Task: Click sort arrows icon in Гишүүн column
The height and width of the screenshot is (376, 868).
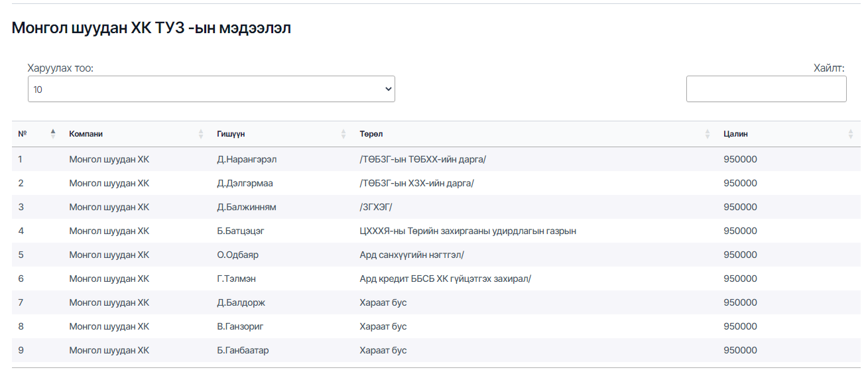Action: point(343,134)
